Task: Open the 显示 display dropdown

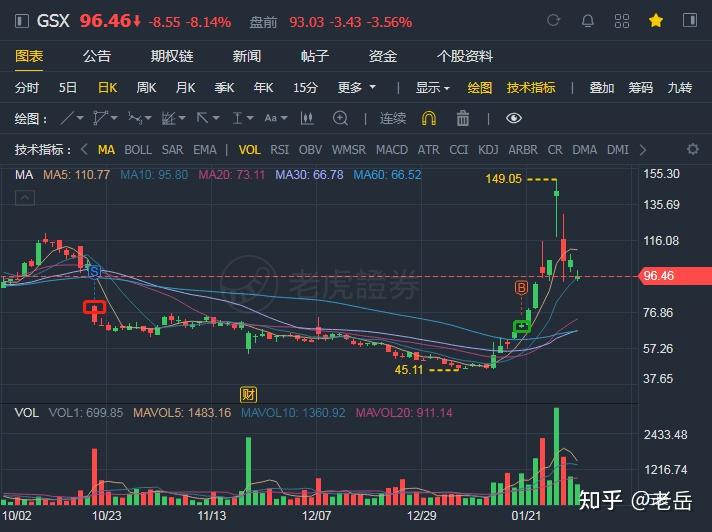Action: coord(432,88)
